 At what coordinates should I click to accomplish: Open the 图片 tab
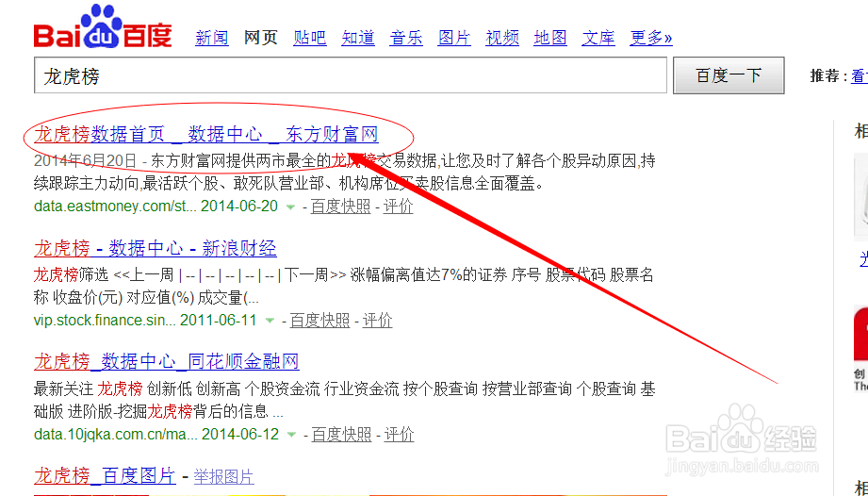coord(454,38)
